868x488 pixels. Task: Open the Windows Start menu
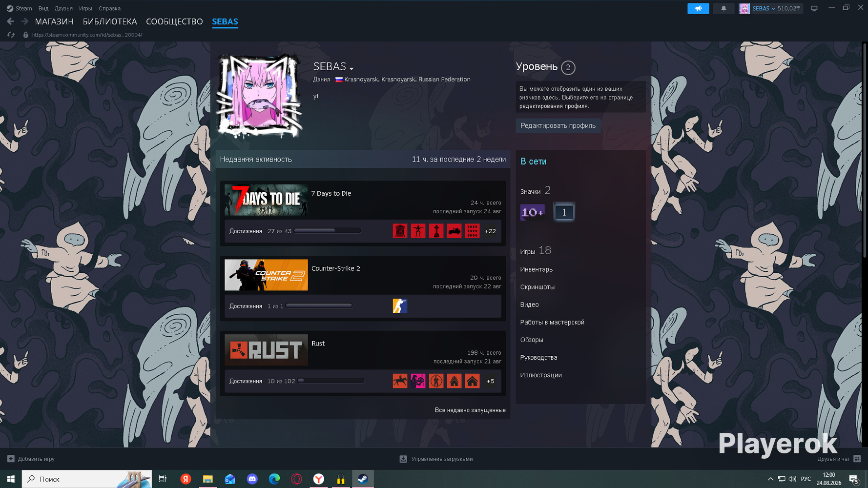11,479
